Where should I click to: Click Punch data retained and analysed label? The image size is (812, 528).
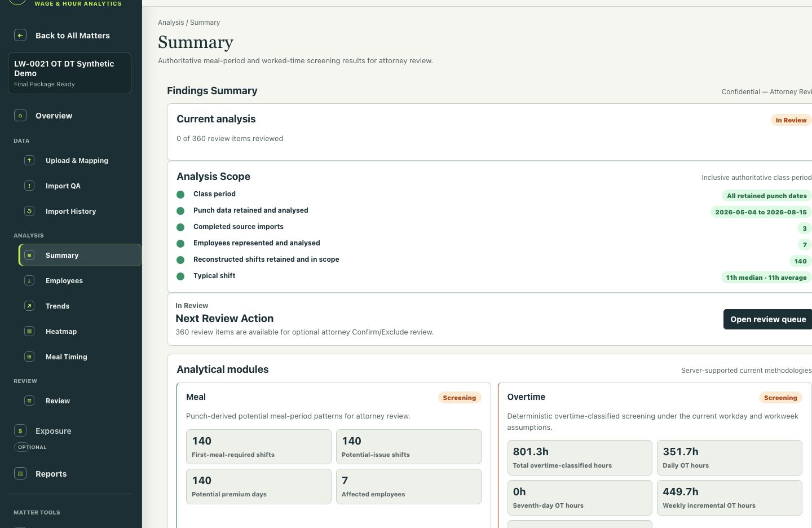click(251, 210)
